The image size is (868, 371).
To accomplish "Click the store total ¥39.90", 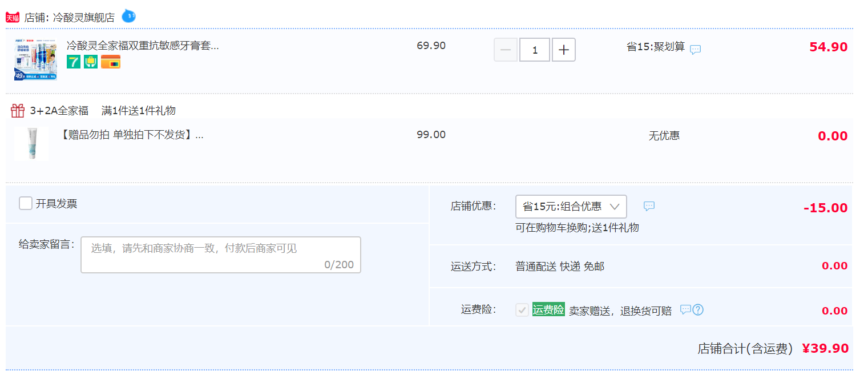I will [825, 348].
